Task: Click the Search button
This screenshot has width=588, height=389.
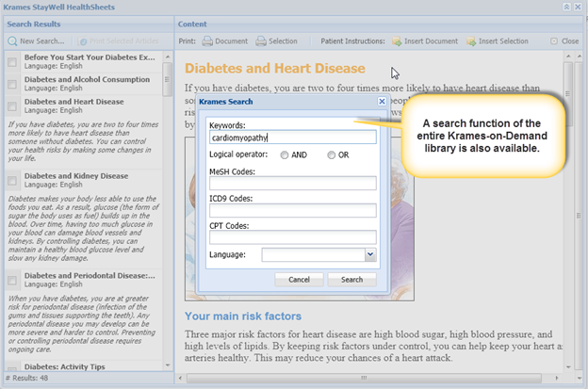Action: click(351, 280)
